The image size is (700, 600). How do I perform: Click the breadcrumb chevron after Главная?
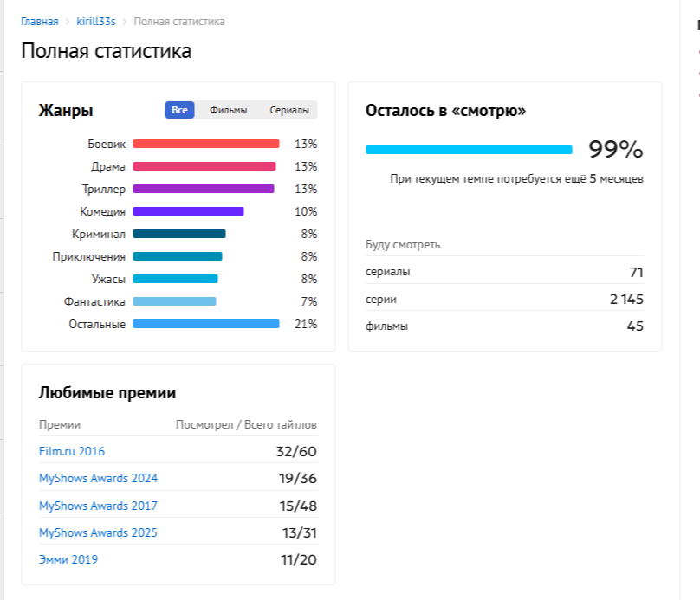point(68,22)
